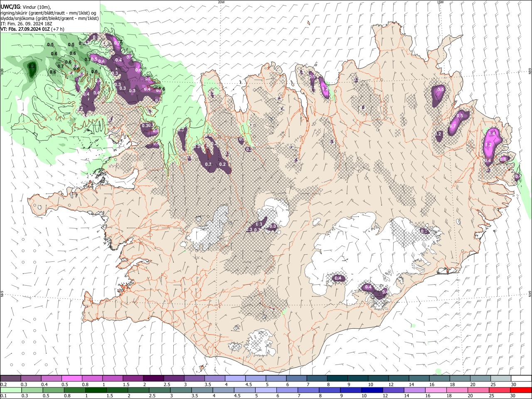Select the 1 darkest green swatch, bottom legend row
The image size is (532, 399).
click(96, 390)
